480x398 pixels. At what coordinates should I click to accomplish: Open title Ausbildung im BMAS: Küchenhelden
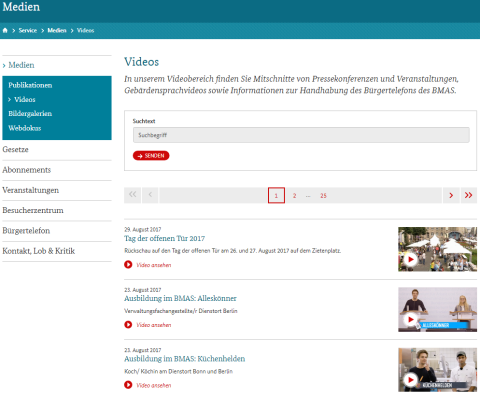point(185,359)
